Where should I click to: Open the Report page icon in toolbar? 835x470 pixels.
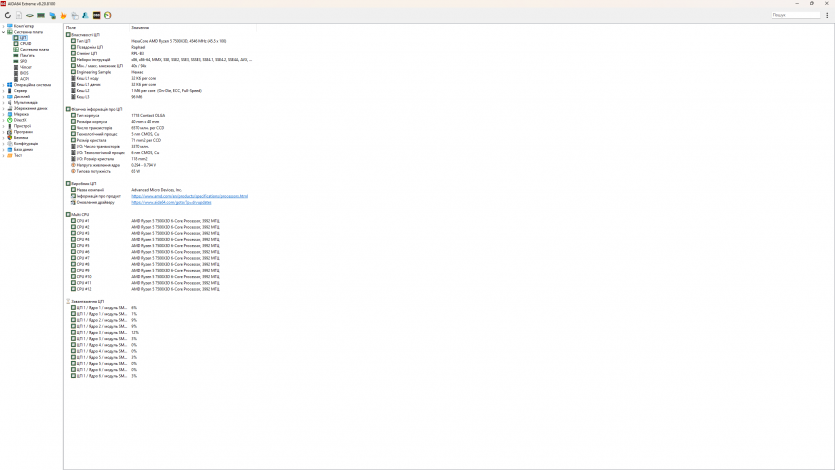[19, 15]
